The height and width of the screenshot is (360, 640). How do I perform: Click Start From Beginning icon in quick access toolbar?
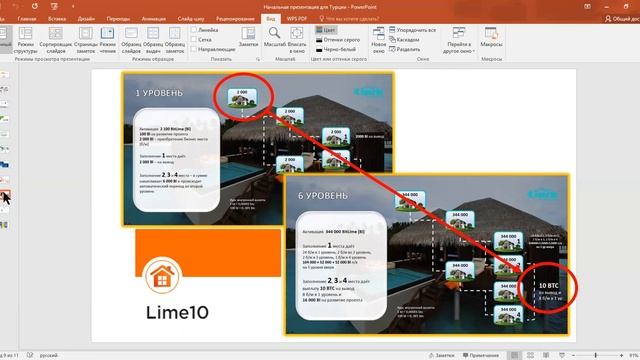click(54, 7)
